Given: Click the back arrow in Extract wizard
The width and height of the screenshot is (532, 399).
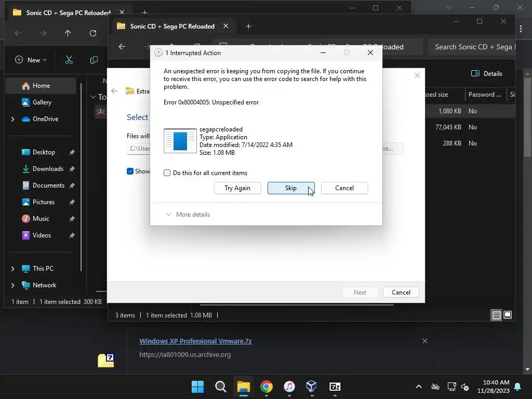Looking at the screenshot, I should point(114,91).
